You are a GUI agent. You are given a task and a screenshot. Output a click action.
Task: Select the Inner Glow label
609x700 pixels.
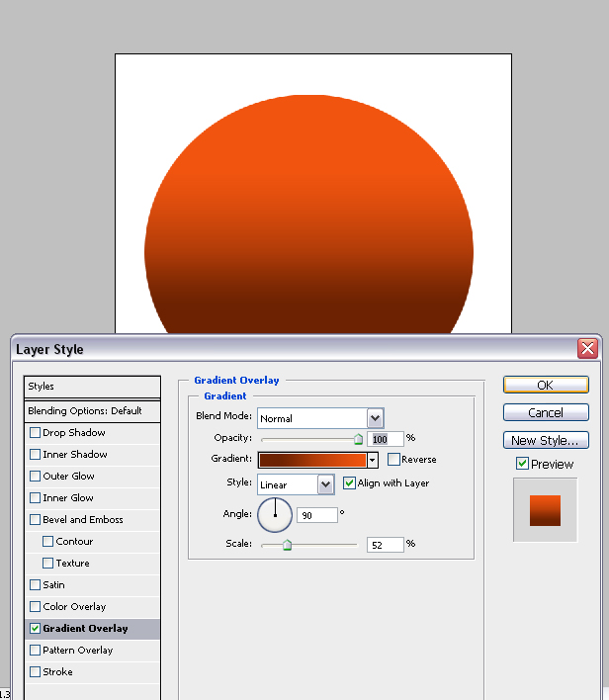tap(68, 497)
